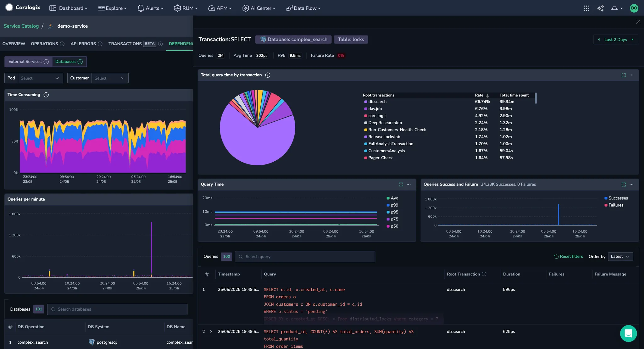Expand Total query time chart fullscreen
Screen dimensions: 644x349
tap(624, 75)
